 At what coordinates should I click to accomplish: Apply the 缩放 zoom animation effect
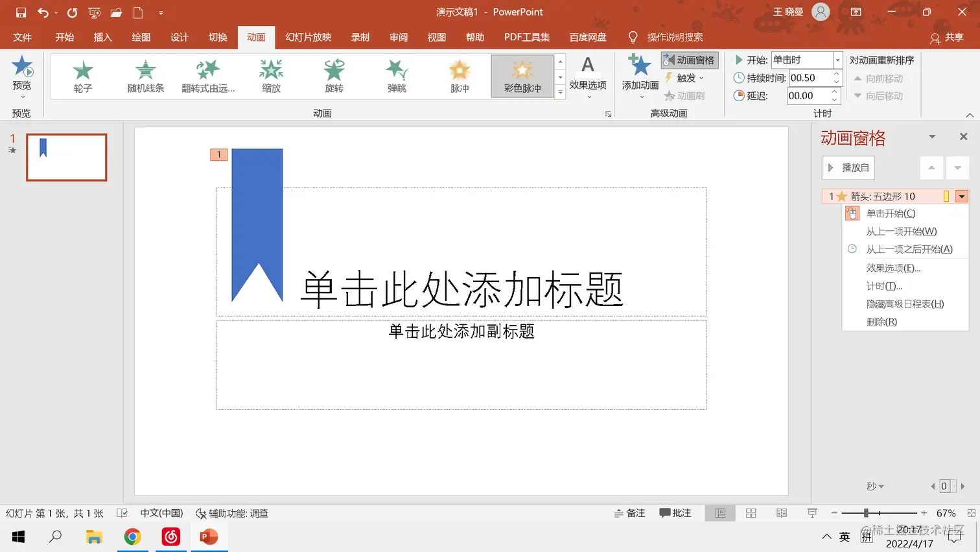coord(272,77)
